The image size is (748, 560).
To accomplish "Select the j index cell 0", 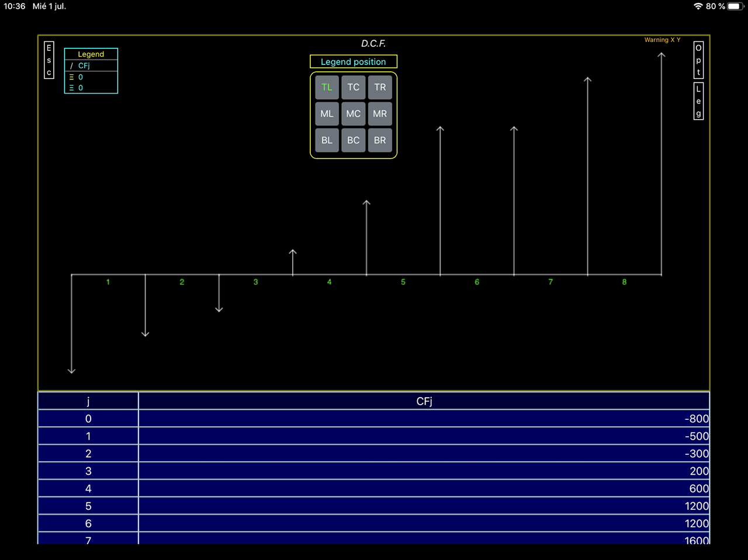I will coord(88,419).
